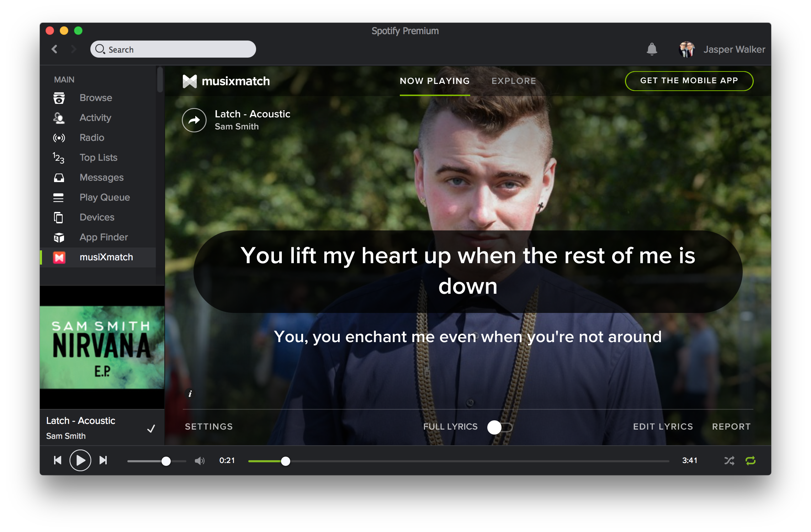Mute audio with the speaker icon
This screenshot has height=532, width=811.
[200, 461]
